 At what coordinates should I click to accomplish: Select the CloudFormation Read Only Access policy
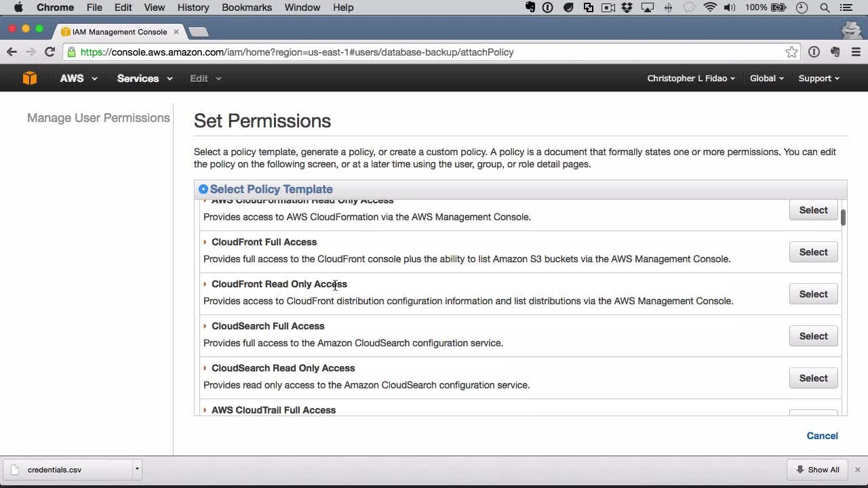point(813,210)
